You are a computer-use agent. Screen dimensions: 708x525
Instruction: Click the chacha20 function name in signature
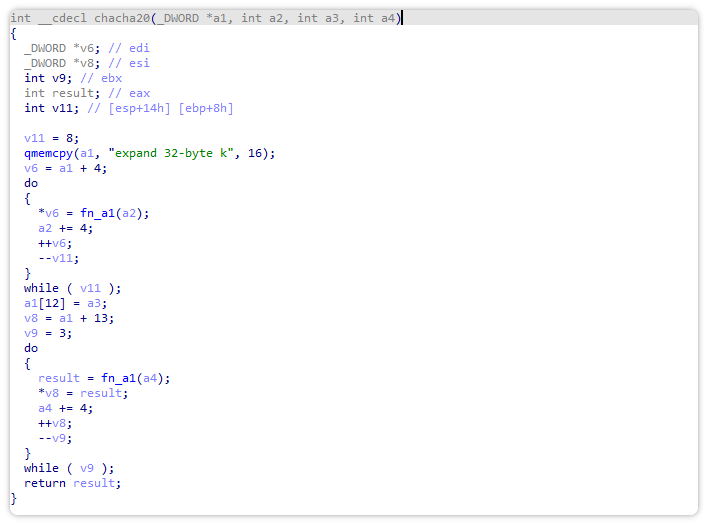pos(122,18)
